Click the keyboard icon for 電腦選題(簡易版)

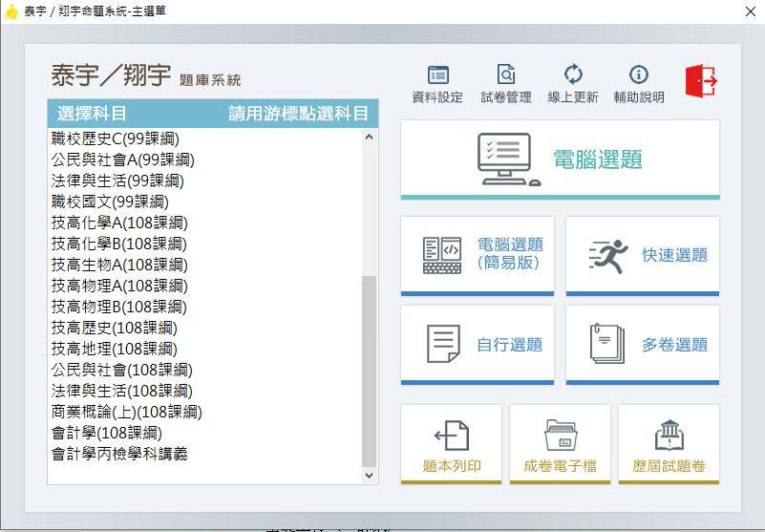click(x=442, y=255)
